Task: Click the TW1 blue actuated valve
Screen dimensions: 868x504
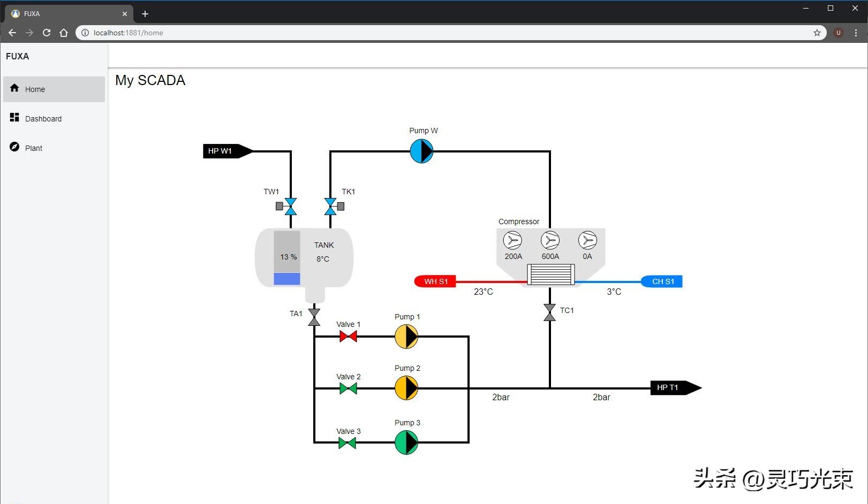Action: click(x=290, y=207)
